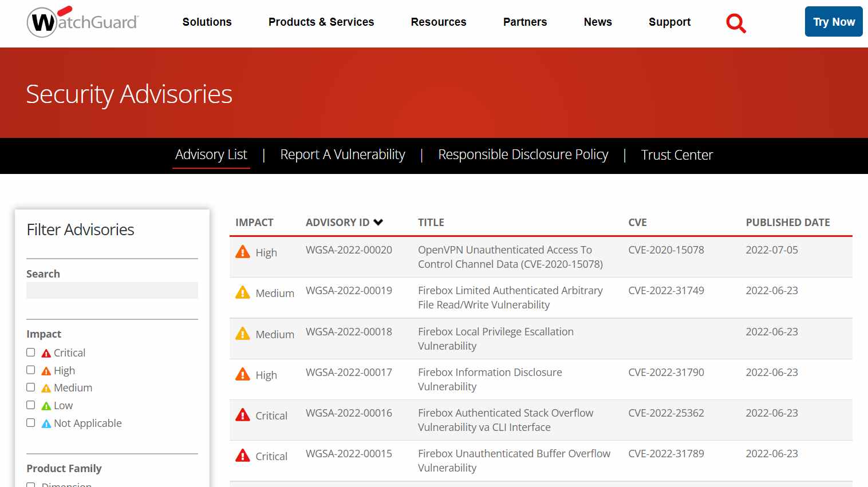
Task: Click the Try Now button
Action: [x=834, y=22]
